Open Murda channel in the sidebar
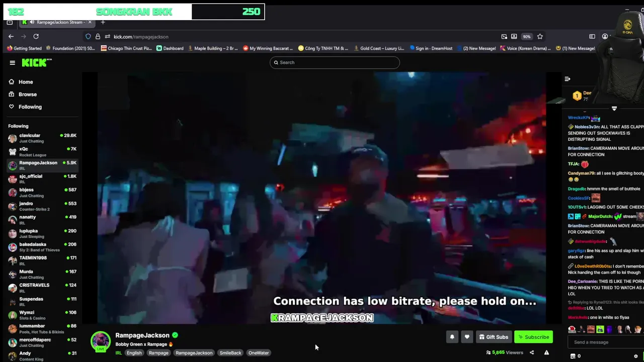The image size is (644, 362). click(42, 274)
